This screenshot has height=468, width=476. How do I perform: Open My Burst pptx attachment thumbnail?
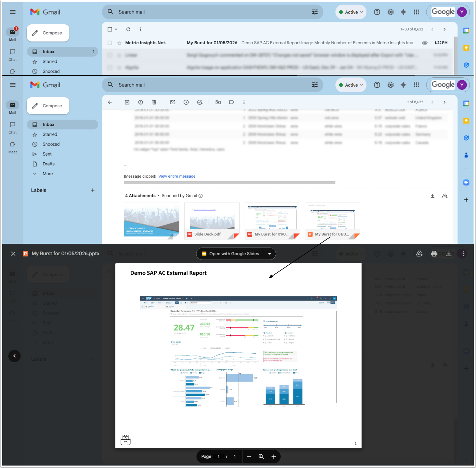pyautogui.click(x=333, y=221)
